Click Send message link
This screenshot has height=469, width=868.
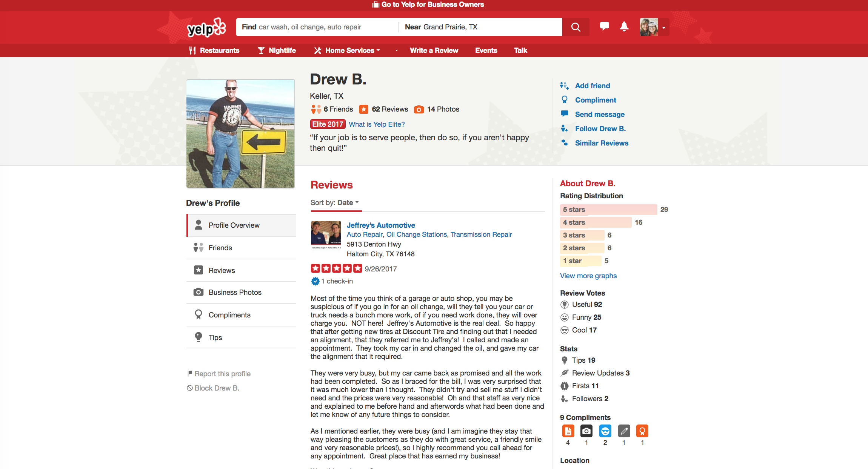tap(600, 114)
